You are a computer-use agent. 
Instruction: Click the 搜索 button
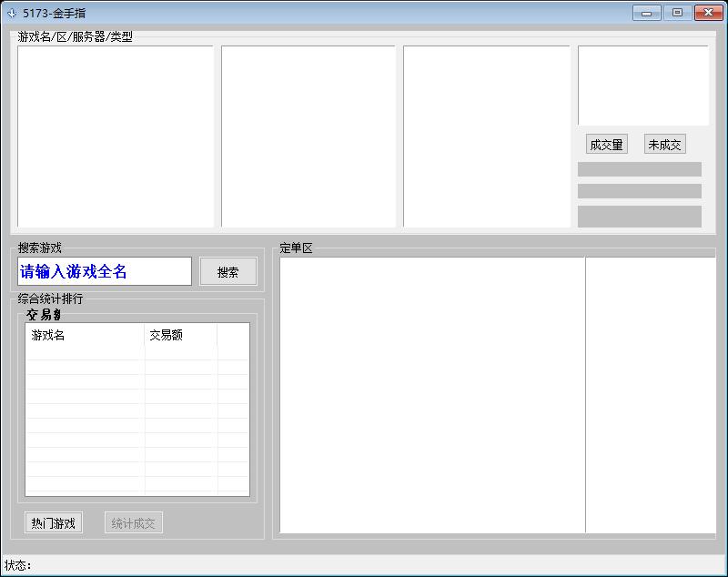coord(228,271)
